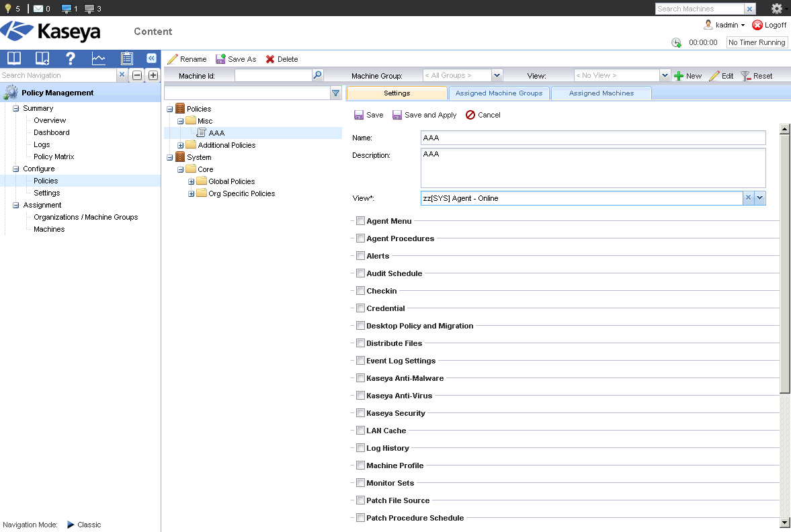
Task: Toggle the Kaseya Anti-Virus checkbox
Action: click(x=361, y=396)
